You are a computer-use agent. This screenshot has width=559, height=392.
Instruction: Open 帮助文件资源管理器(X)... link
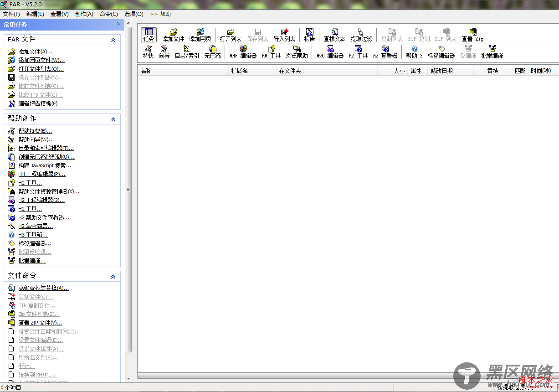tap(49, 191)
